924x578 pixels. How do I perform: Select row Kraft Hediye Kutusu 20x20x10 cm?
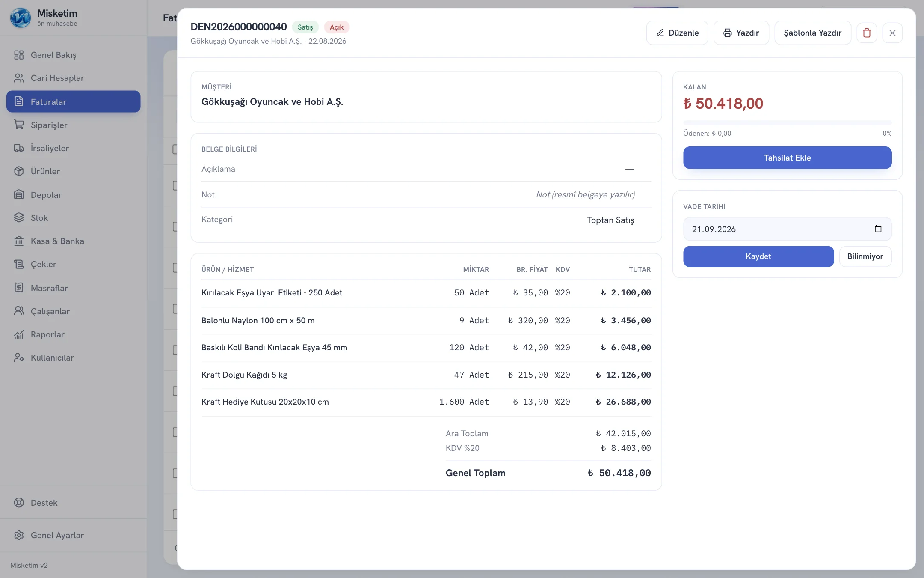426,402
